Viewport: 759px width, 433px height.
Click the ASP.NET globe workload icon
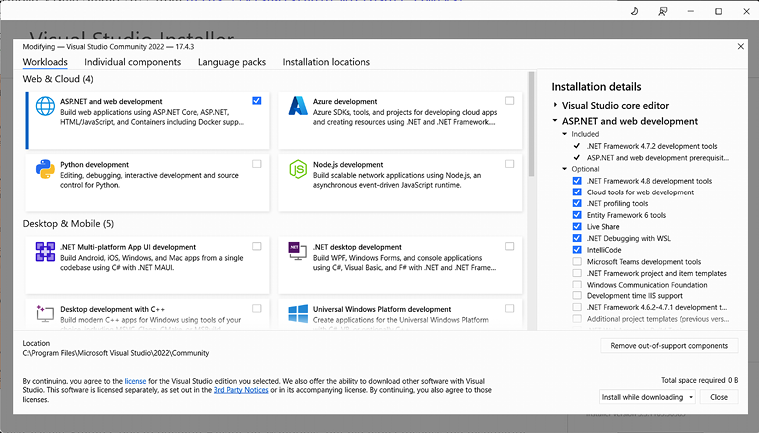(x=45, y=106)
